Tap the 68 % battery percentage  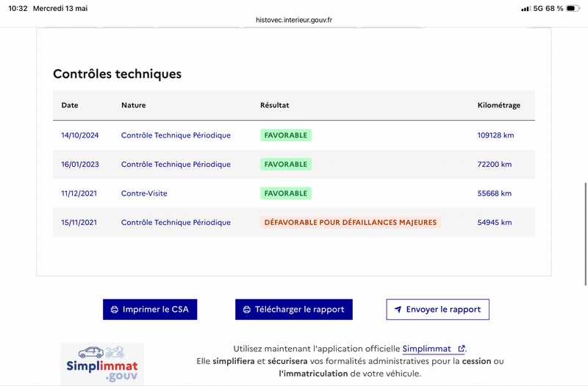coord(554,8)
